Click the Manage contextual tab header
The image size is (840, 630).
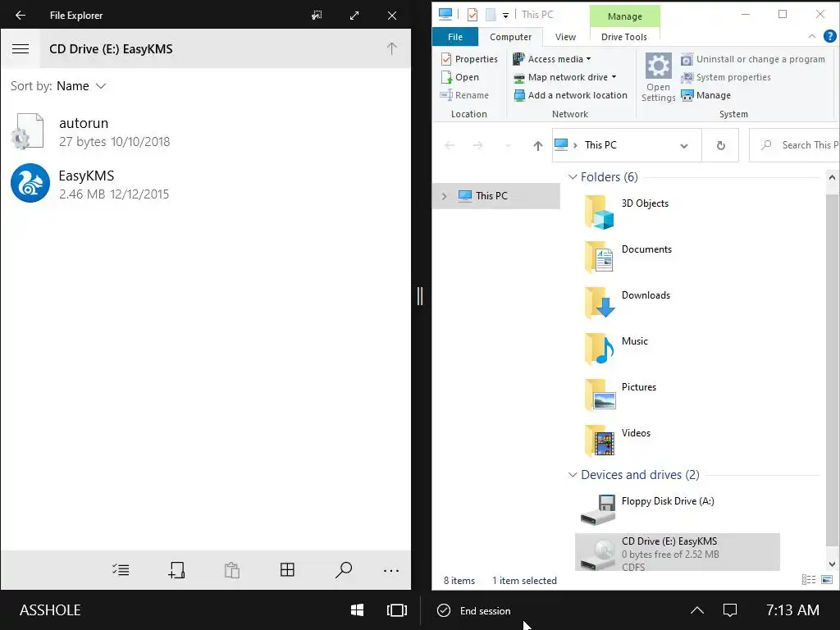pos(624,16)
